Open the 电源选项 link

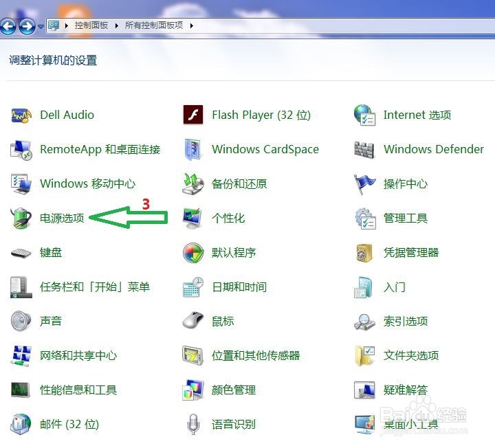62,219
